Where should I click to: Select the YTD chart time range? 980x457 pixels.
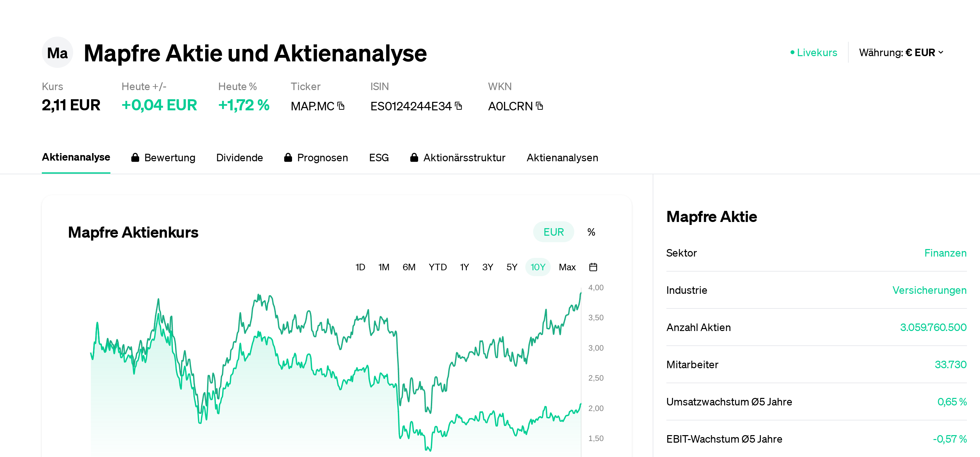coord(437,267)
